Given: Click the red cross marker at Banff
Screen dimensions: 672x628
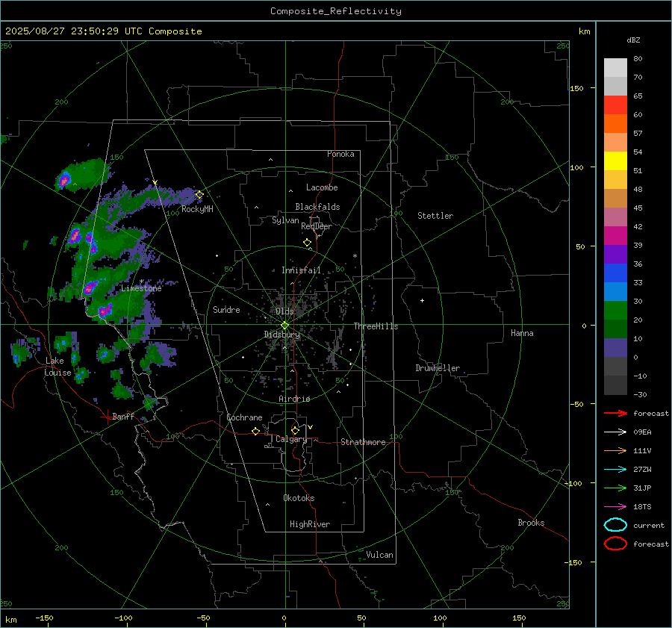Looking at the screenshot, I should pyautogui.click(x=107, y=417).
